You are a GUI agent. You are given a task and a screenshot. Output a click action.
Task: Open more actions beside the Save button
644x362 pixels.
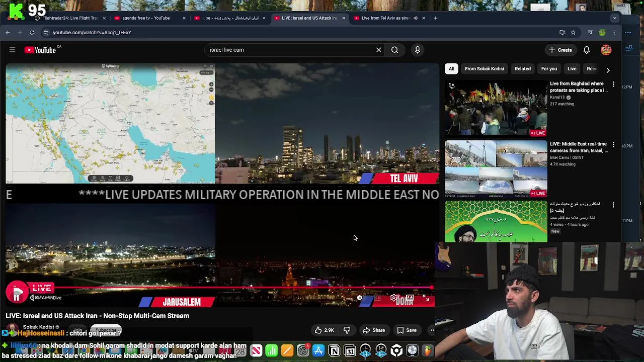(431, 330)
